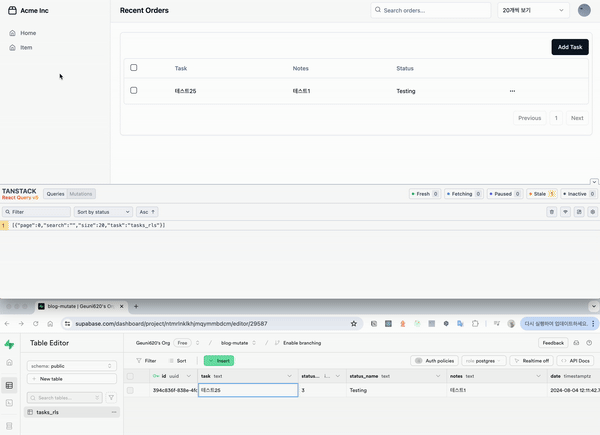Toggle Realtime off button
Viewport: 600px width, 435px height.
(532, 361)
